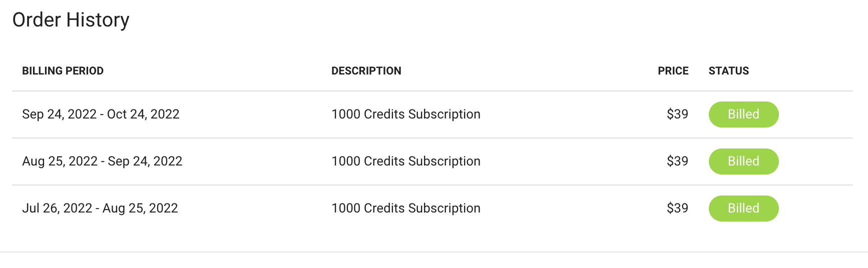Select end date Aug 25, 2022 in third row

[x=140, y=208]
